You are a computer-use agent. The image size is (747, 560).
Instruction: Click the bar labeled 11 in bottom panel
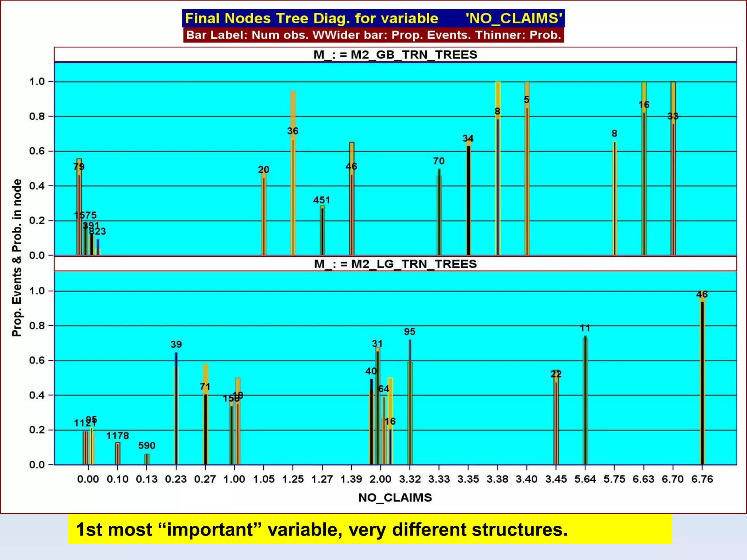click(x=585, y=401)
